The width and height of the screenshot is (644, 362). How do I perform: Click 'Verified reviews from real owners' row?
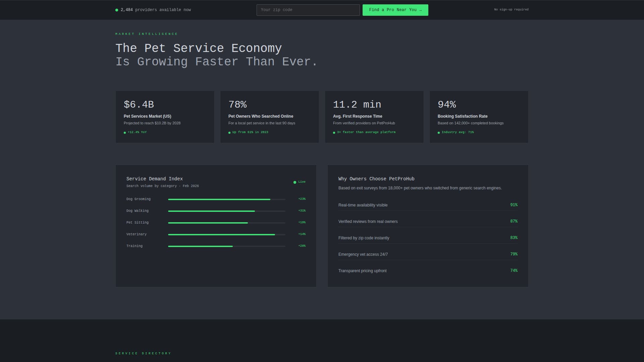point(428,222)
